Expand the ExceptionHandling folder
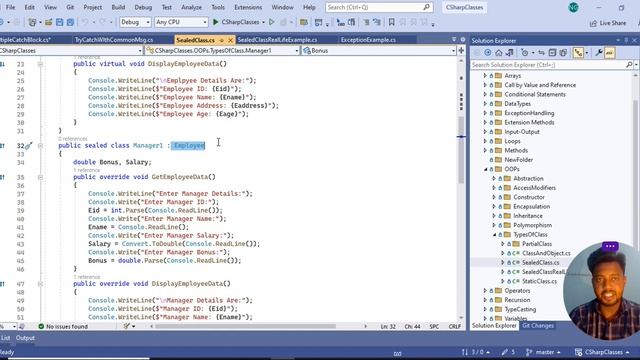The width and height of the screenshot is (640, 360). pyautogui.click(x=485, y=113)
